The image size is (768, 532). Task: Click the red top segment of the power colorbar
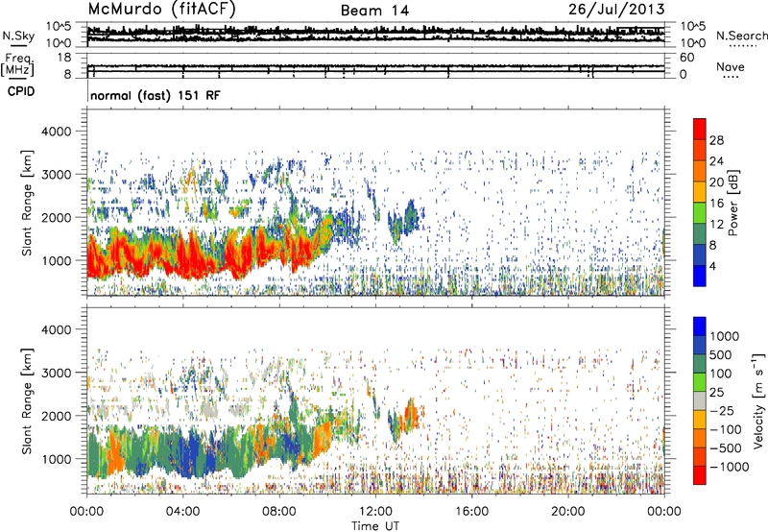coord(700,129)
